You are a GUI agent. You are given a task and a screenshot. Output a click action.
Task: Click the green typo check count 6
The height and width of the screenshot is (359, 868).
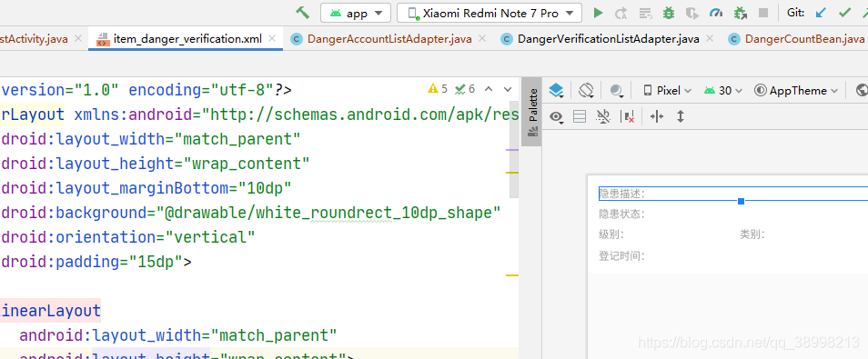[x=465, y=89]
